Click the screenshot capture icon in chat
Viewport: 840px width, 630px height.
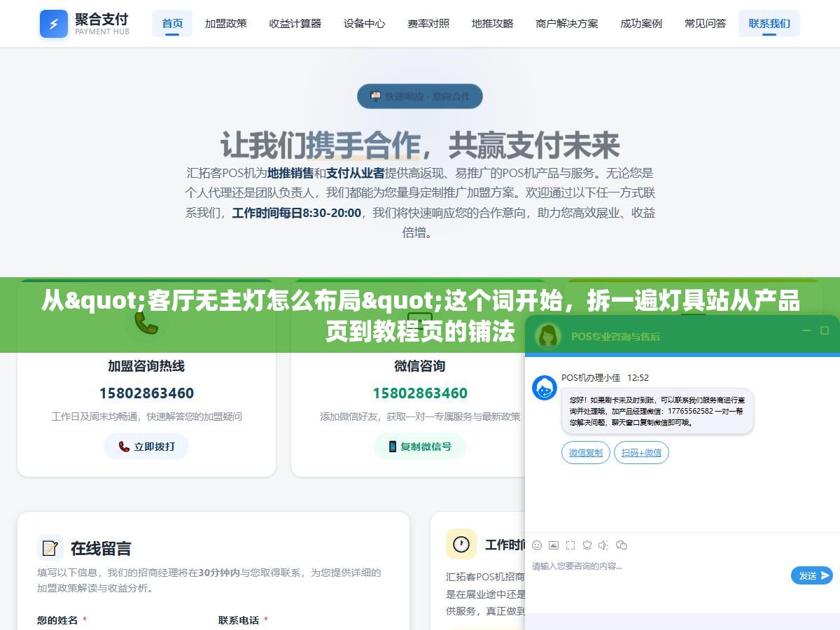(570, 545)
